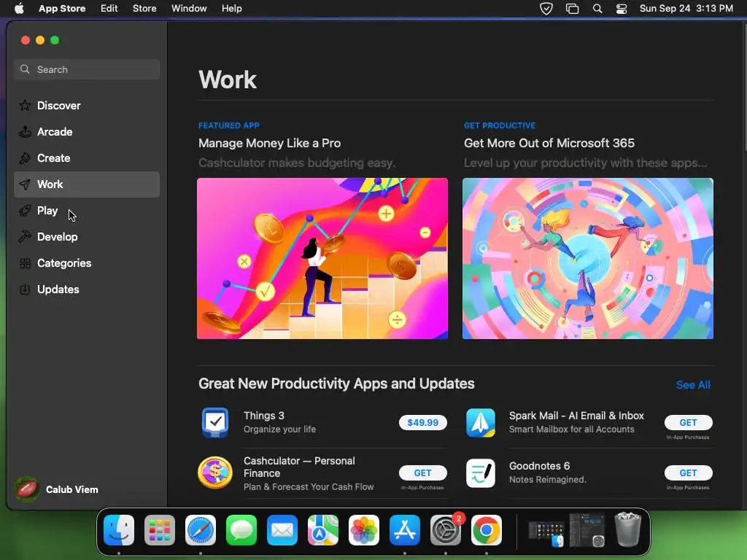
Task: Get the Spark Mail app
Action: 689,422
